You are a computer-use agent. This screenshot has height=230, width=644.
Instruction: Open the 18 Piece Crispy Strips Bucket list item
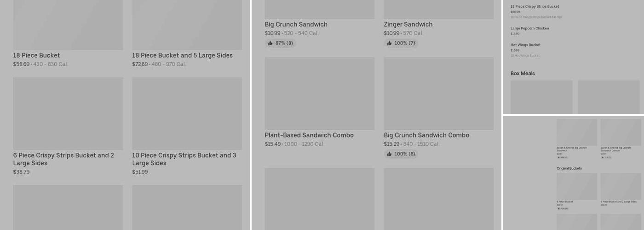pos(535,7)
